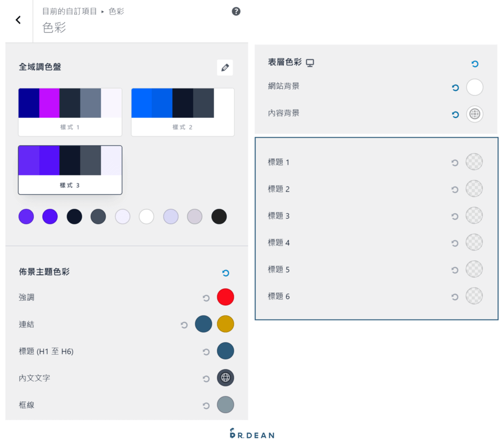
Task: Reset 佈景主題色彩 with the blue undo icon
Action: coord(225,273)
